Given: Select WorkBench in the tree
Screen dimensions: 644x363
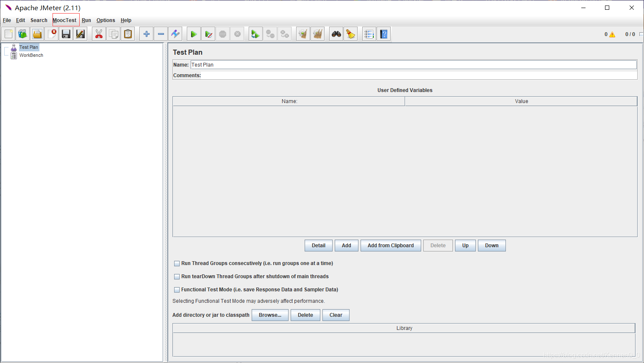Looking at the screenshot, I should point(31,56).
